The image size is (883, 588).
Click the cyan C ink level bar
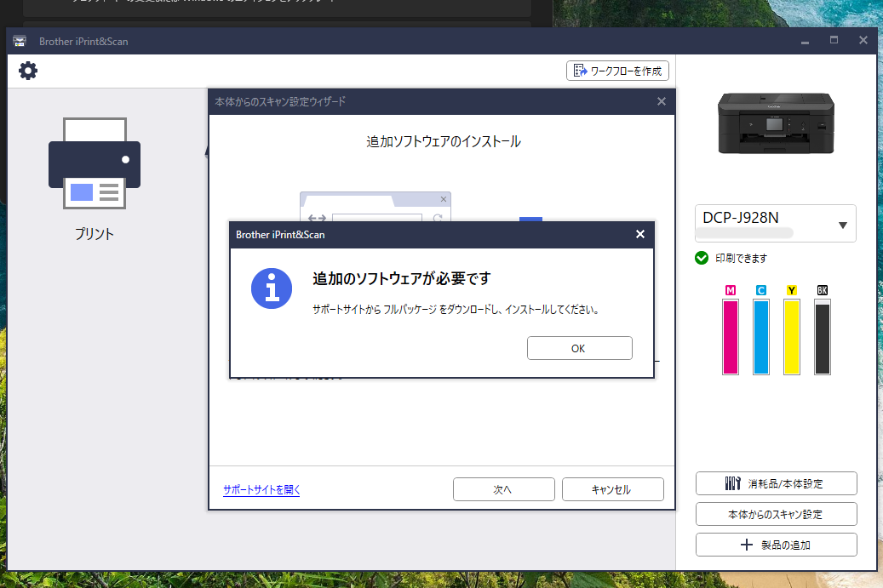point(760,336)
